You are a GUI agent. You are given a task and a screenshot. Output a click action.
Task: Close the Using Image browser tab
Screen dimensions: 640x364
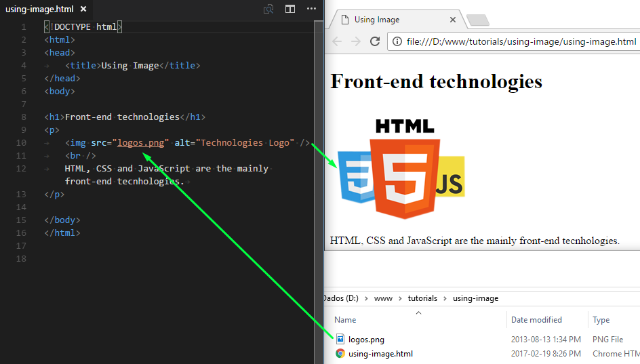(453, 20)
